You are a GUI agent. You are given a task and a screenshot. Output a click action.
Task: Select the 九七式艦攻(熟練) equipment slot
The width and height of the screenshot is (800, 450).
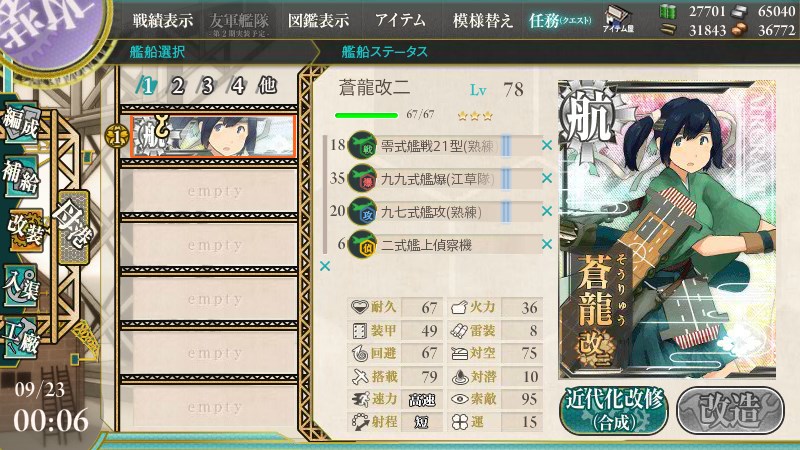(x=443, y=212)
